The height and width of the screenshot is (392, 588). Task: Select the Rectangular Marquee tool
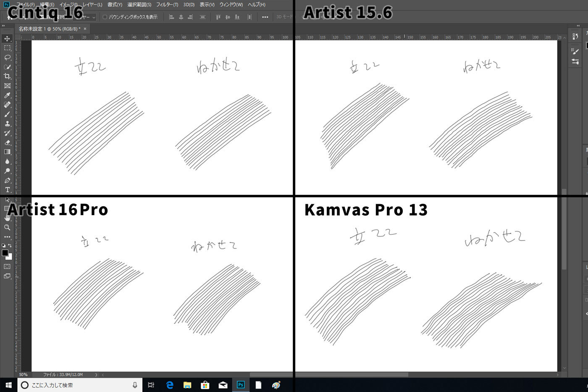[7, 48]
